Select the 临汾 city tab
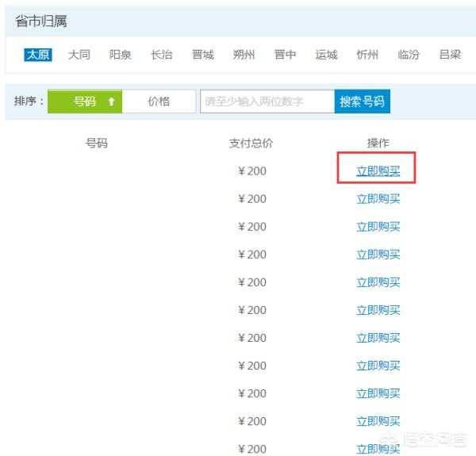Image resolution: width=476 pixels, height=456 pixels. pos(409,55)
